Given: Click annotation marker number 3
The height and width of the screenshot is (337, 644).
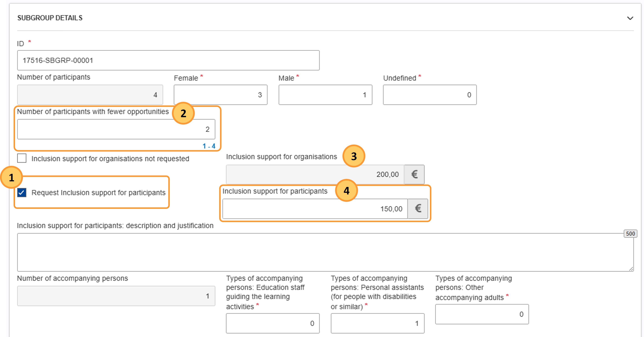Looking at the screenshot, I should (354, 156).
